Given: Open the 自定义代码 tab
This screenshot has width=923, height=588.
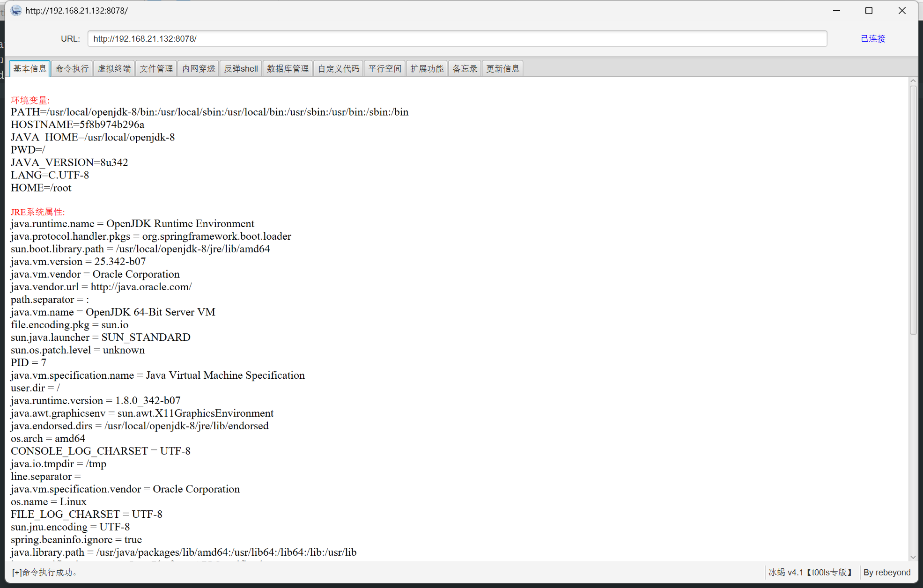Looking at the screenshot, I should [338, 69].
